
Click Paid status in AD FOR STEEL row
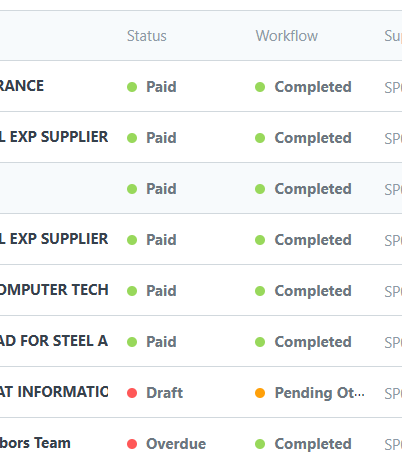(x=161, y=342)
